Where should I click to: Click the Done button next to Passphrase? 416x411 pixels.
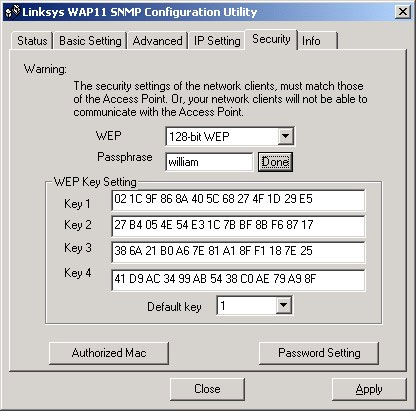(x=275, y=162)
